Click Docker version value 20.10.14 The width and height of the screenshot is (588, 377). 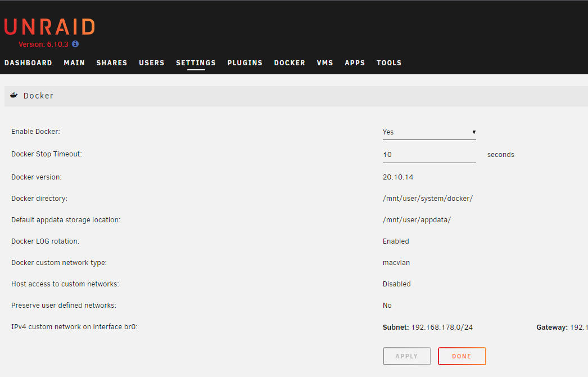398,177
